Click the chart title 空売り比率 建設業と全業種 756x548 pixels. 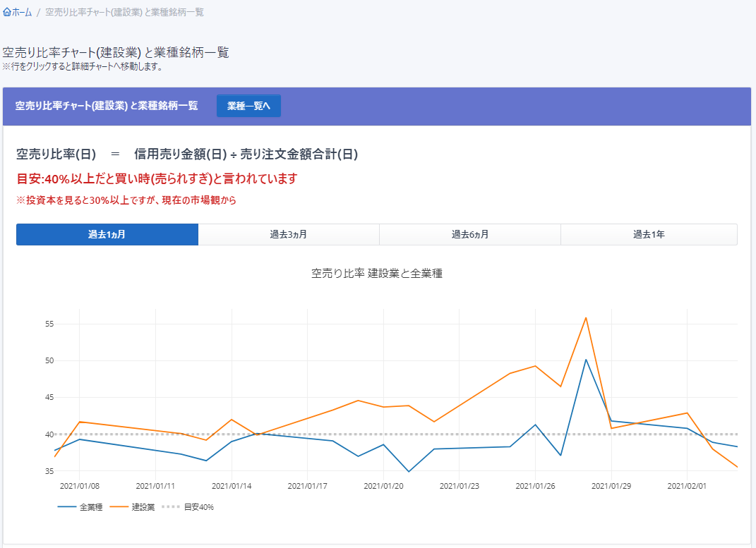(377, 274)
